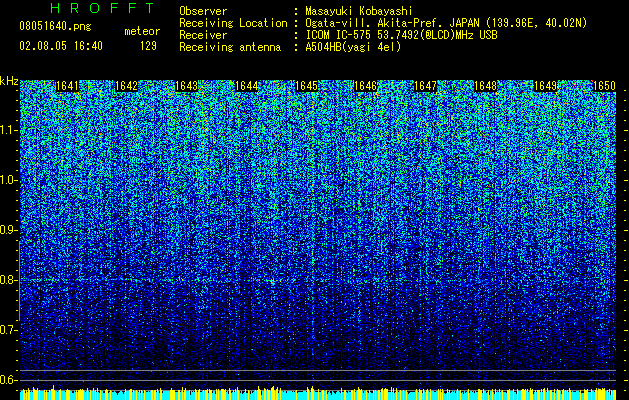Select the file name 08051640.png
The width and height of the screenshot is (629, 400).
pos(55,26)
